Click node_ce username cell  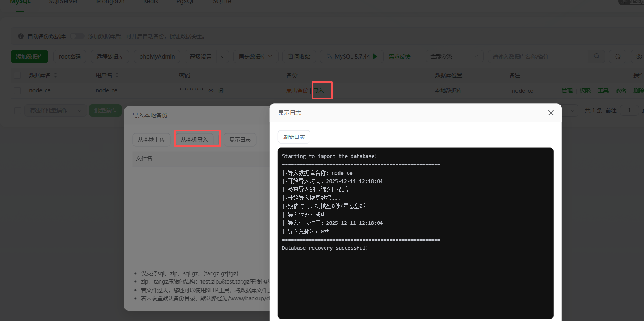pyautogui.click(x=106, y=90)
